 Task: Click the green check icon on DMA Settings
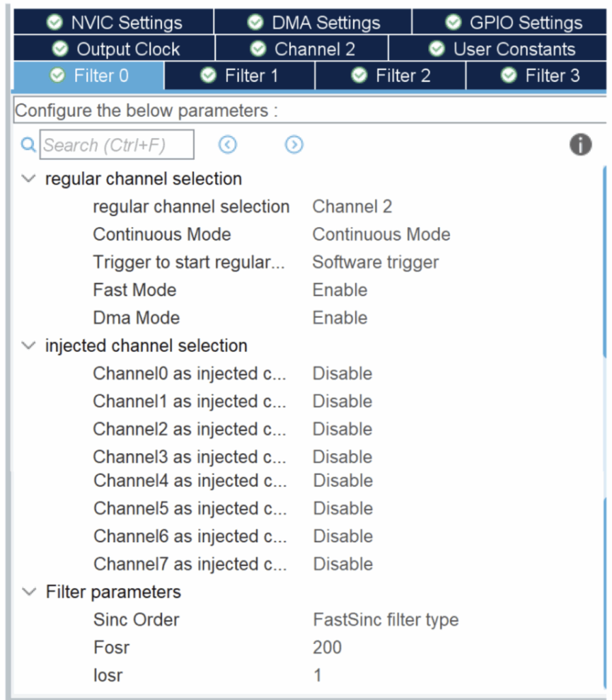pos(255,23)
